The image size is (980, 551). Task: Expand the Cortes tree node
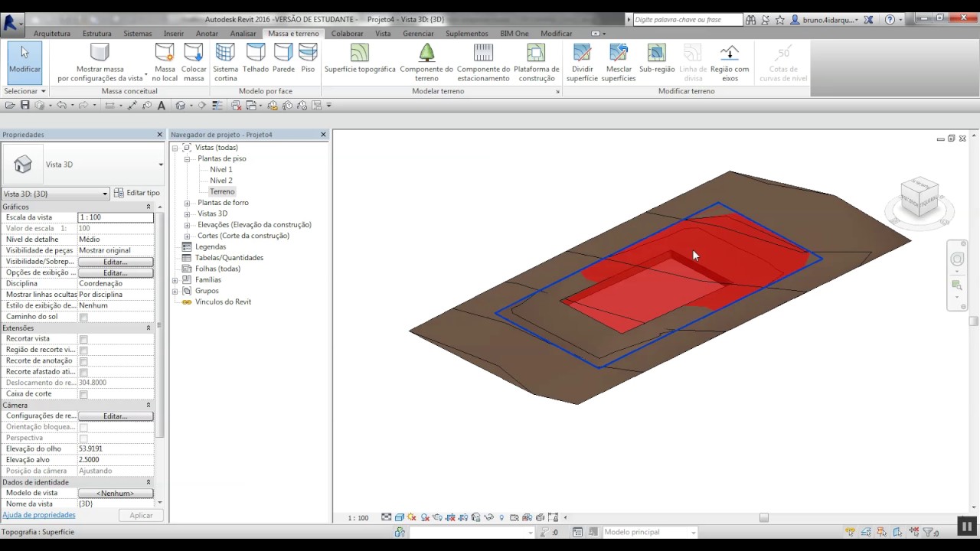(187, 236)
